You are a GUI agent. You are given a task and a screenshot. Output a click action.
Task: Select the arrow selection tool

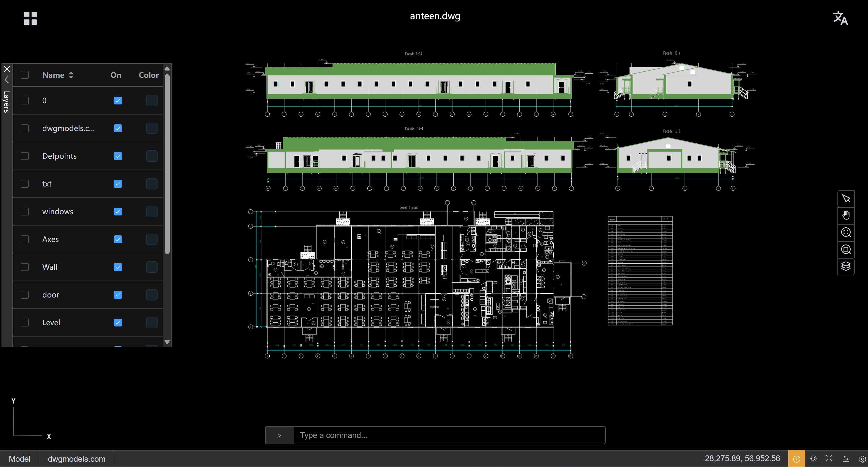pyautogui.click(x=846, y=198)
